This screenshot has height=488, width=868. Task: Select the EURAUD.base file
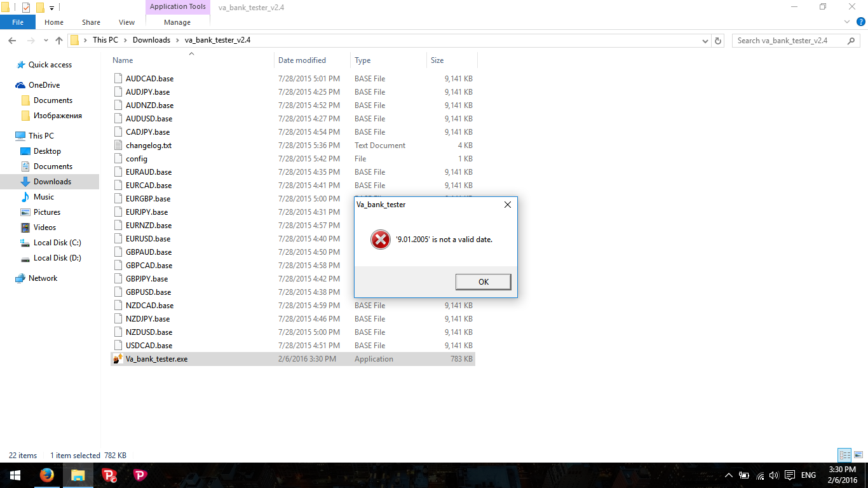click(x=149, y=172)
